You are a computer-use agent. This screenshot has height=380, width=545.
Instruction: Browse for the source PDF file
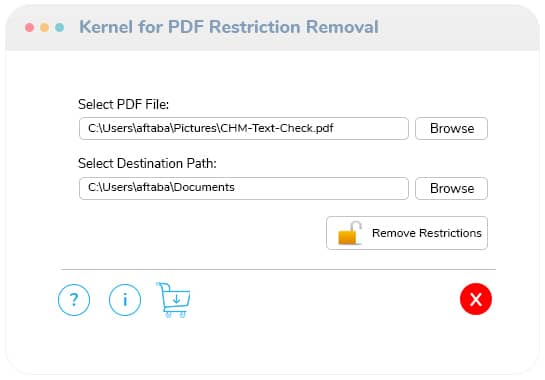pos(452,129)
